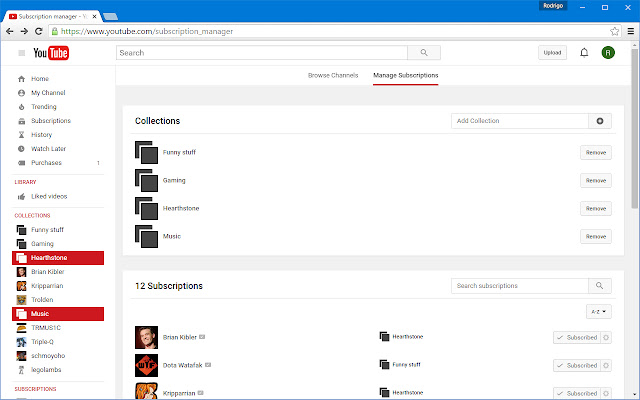
Task: Remove the Gaming collection
Action: (596, 180)
